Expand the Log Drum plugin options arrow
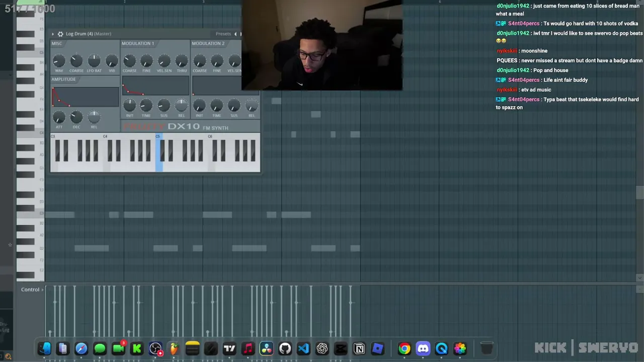 (x=53, y=34)
